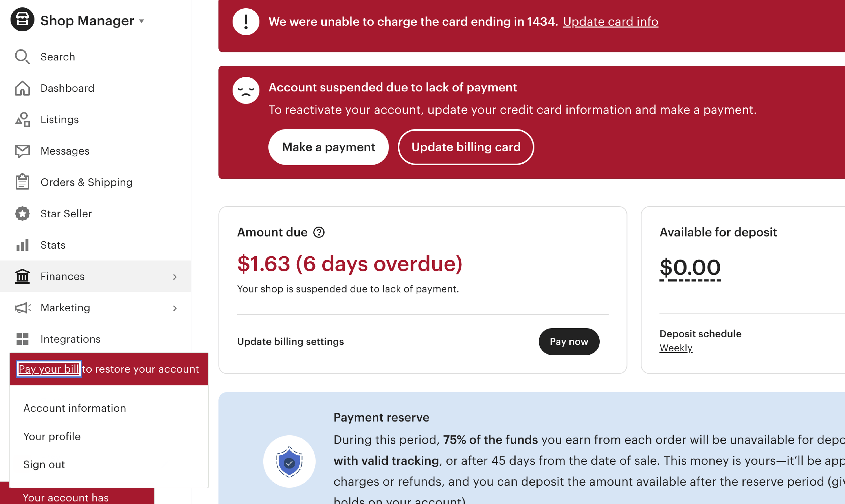
Task: Open Search via the magnifying glass icon
Action: 22,57
